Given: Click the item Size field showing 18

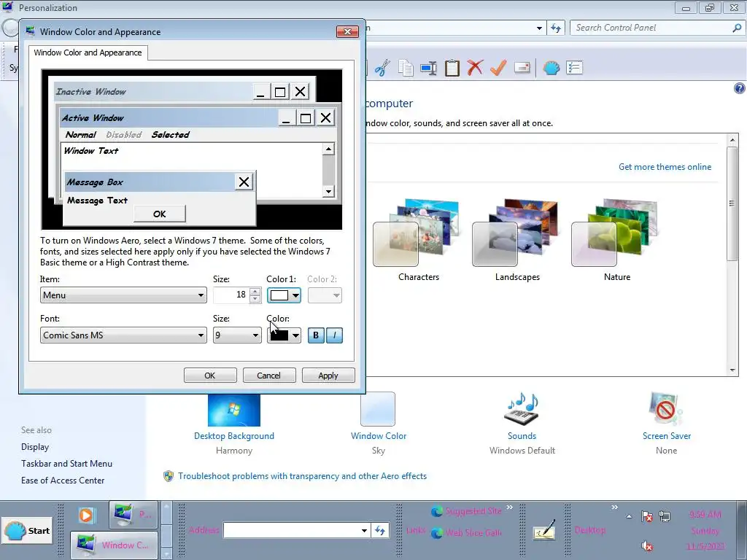Looking at the screenshot, I should [x=231, y=295].
